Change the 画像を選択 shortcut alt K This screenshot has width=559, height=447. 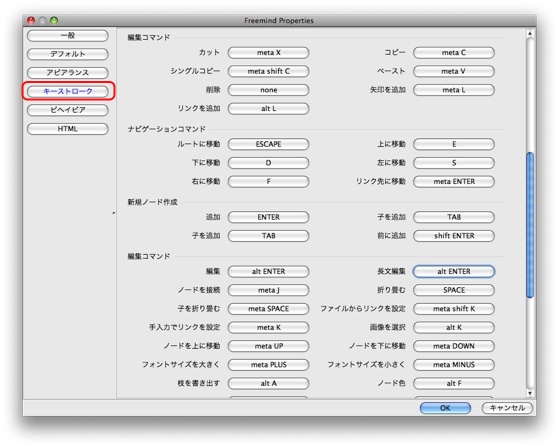pyautogui.click(x=454, y=327)
